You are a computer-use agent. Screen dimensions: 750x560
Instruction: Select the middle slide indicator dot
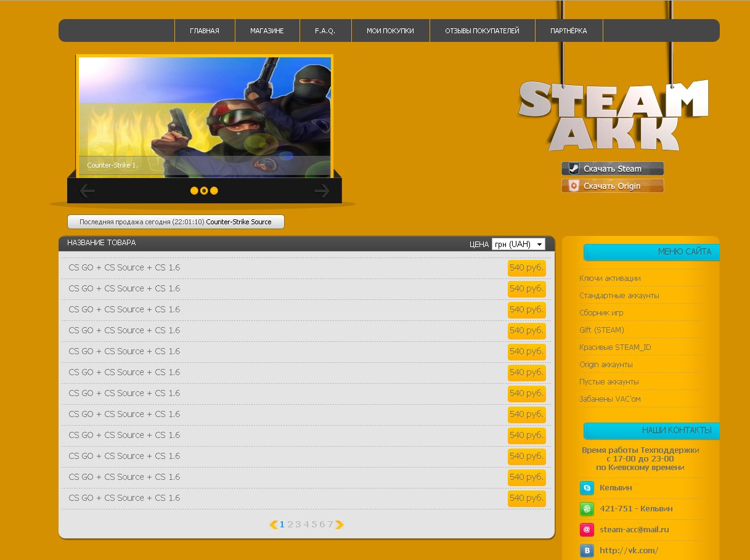coord(204,191)
